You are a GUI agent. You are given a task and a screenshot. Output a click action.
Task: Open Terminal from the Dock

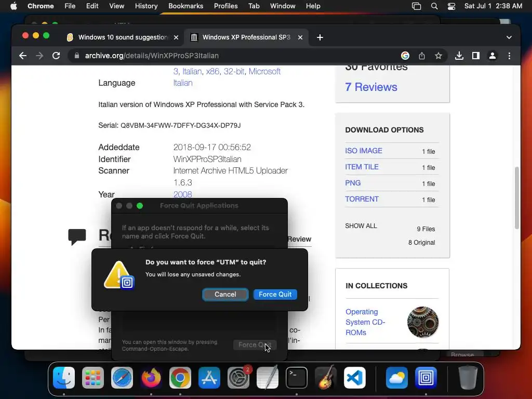click(x=297, y=378)
